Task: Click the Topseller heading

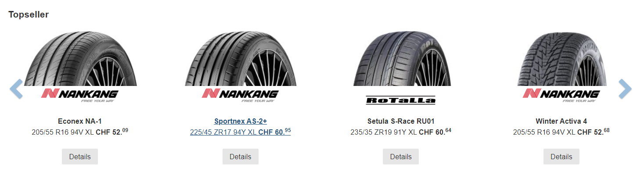Action: tap(29, 14)
